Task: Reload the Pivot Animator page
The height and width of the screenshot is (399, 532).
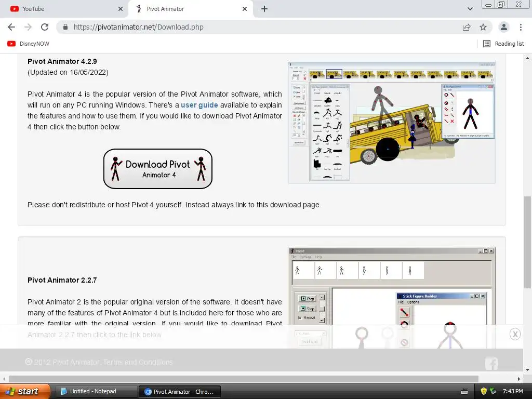Action: tap(45, 27)
